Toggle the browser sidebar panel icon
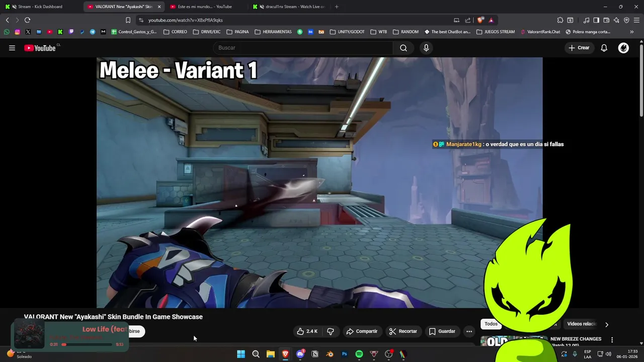Screen dimensions: 644x362 [596, 20]
